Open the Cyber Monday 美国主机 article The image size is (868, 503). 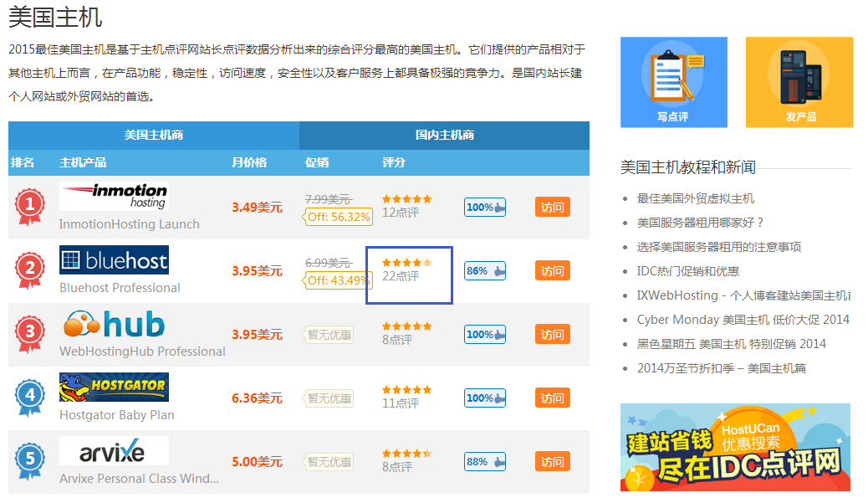tap(743, 321)
